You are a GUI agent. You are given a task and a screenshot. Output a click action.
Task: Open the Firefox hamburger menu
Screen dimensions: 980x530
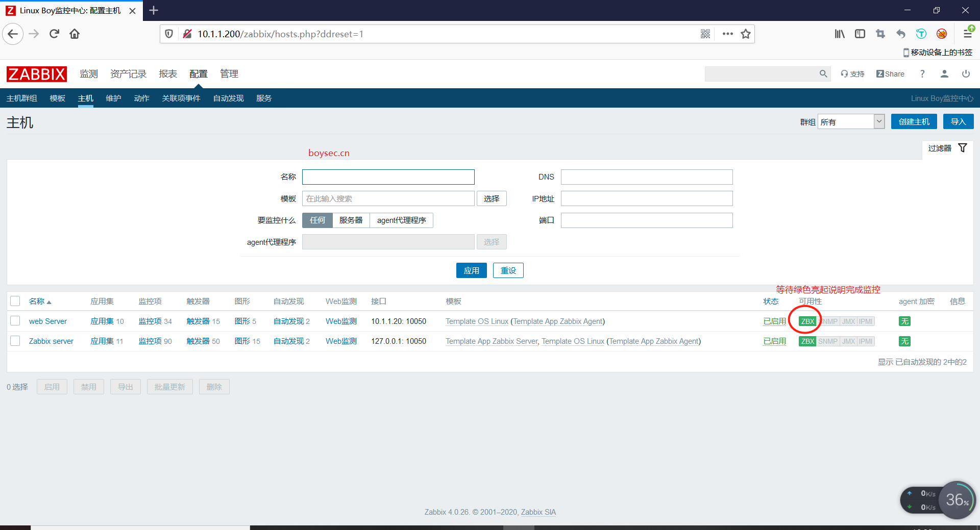point(967,34)
